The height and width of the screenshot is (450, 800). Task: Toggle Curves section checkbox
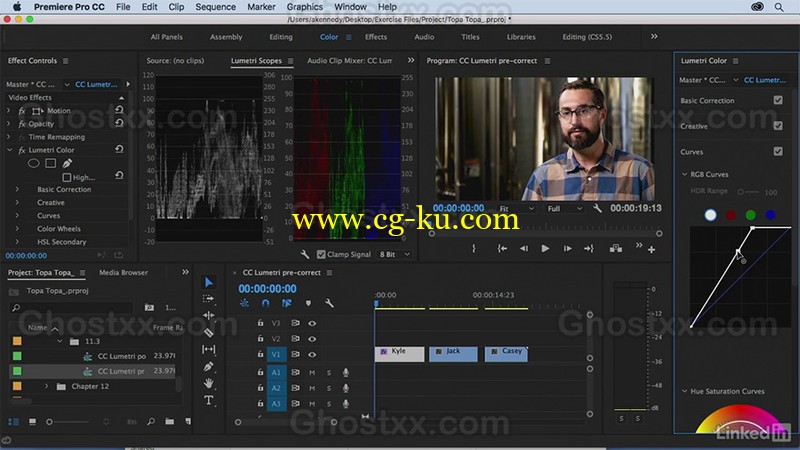(x=778, y=152)
